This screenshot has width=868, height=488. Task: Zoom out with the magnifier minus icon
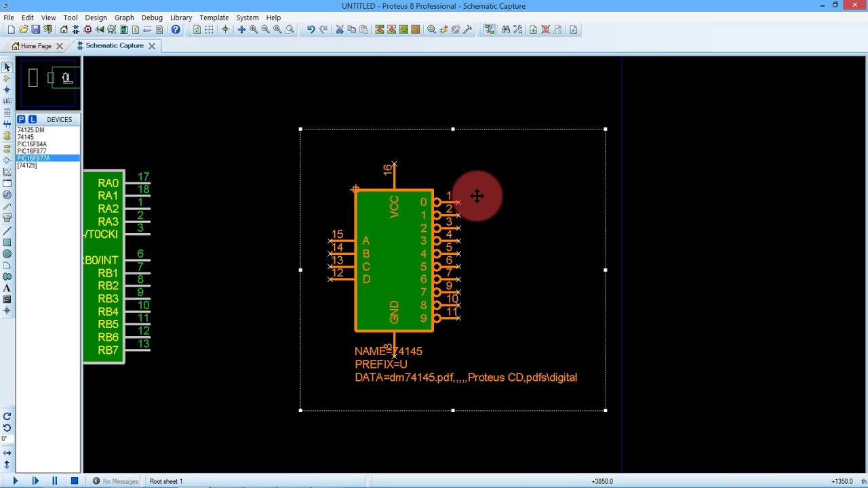(x=266, y=29)
